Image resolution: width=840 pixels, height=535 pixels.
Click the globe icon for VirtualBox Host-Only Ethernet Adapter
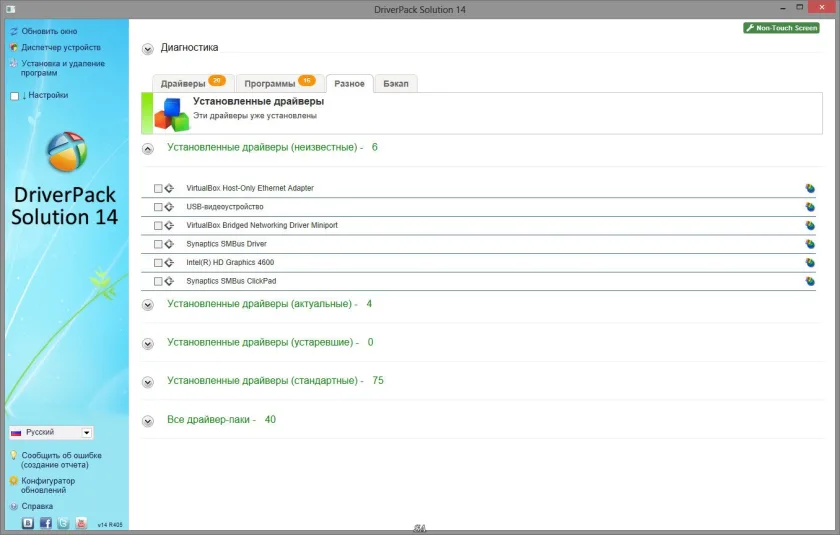tap(810, 188)
